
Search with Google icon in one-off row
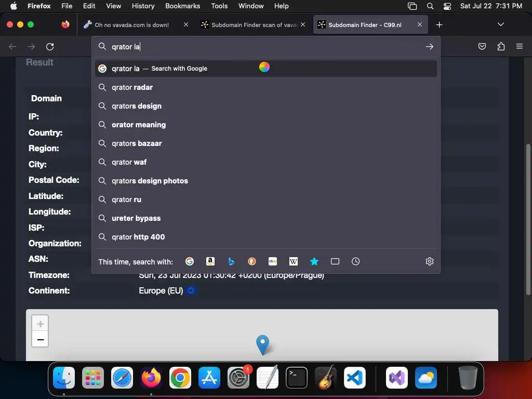point(190,261)
